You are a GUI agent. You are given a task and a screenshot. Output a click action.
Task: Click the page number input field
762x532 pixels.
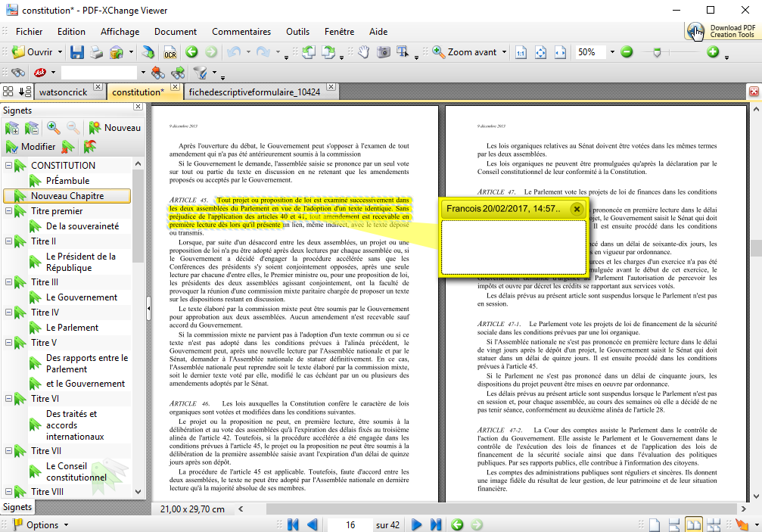coord(350,524)
